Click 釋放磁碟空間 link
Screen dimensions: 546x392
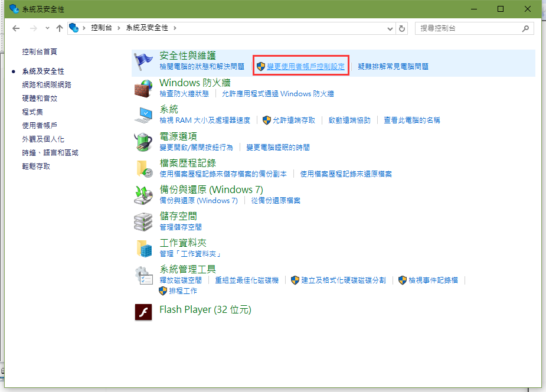[181, 280]
